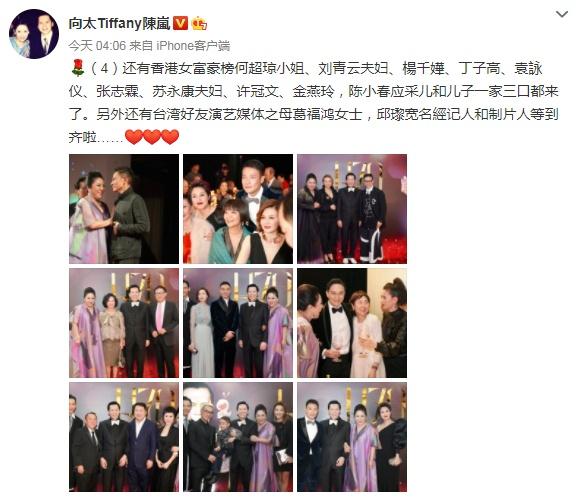580x499 pixels.
Task: Open the 向太Tiffany陳嵐 username link
Action: coord(119,23)
